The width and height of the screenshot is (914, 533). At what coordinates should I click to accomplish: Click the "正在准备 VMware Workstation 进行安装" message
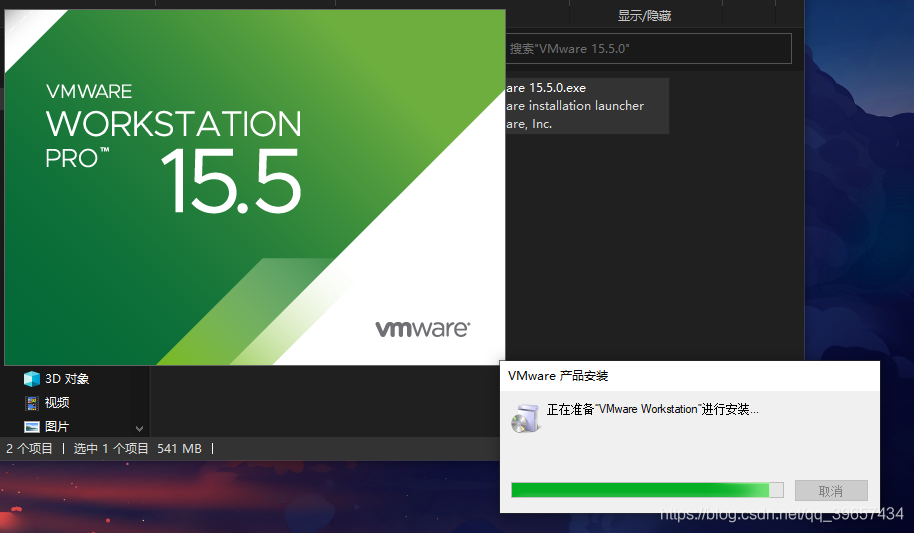tap(652, 409)
